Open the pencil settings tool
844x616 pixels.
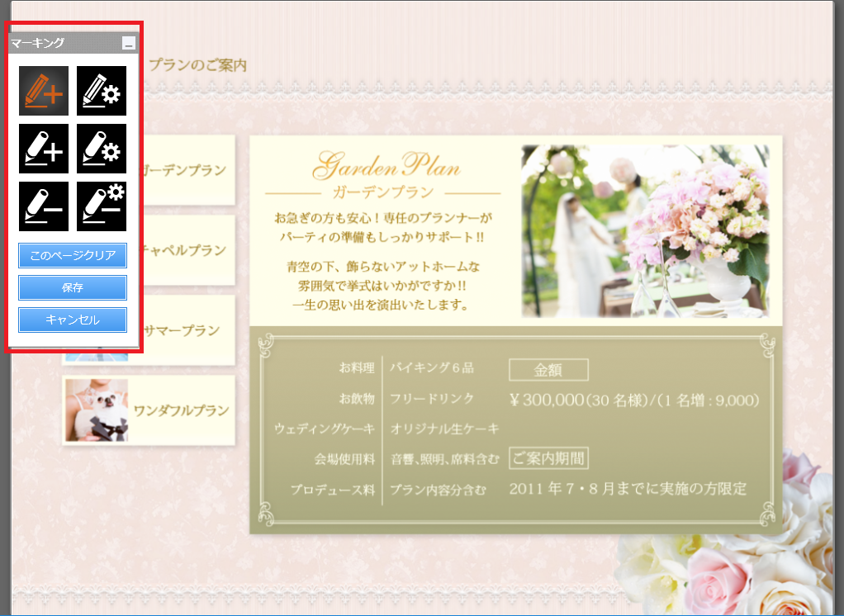[x=102, y=91]
